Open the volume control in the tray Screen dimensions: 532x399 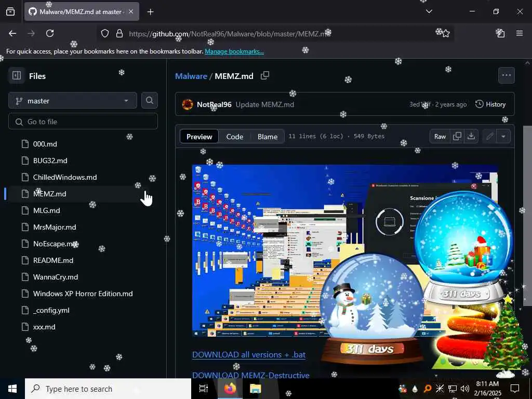coord(464,389)
